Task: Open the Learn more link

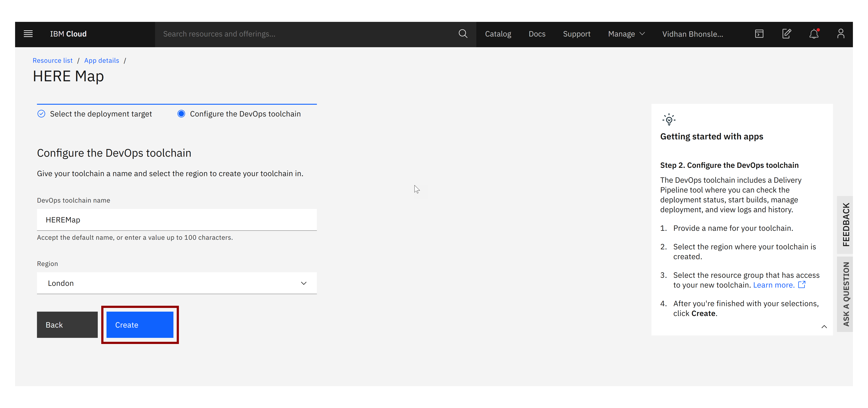Action: click(x=774, y=285)
